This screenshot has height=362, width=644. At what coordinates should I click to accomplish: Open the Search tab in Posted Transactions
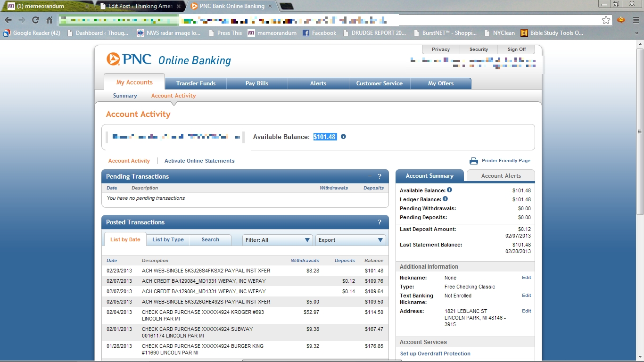[x=210, y=239]
